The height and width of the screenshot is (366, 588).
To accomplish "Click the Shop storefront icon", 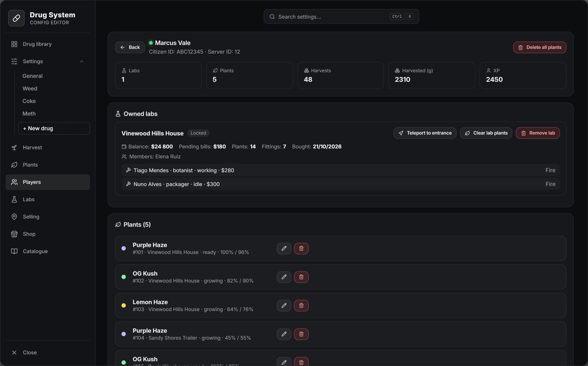I will [x=14, y=234].
